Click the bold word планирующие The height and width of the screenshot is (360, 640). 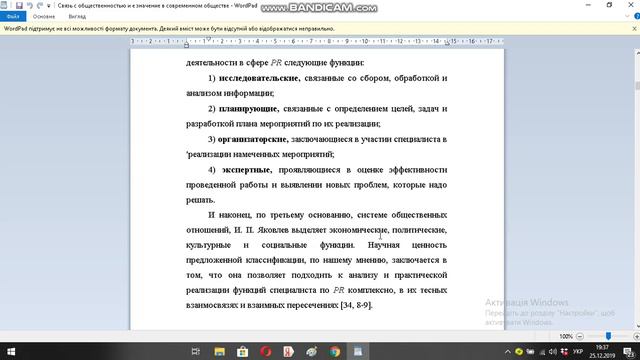tap(249, 109)
